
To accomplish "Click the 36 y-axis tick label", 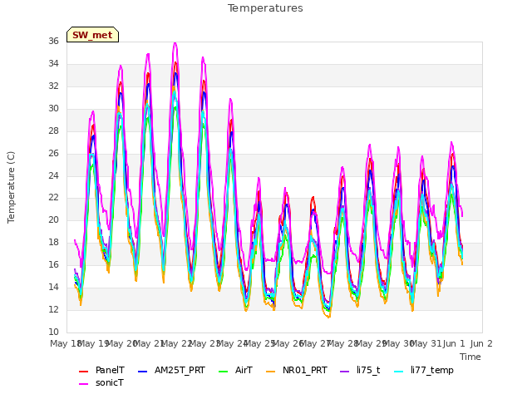I will pyautogui.click(x=53, y=41).
